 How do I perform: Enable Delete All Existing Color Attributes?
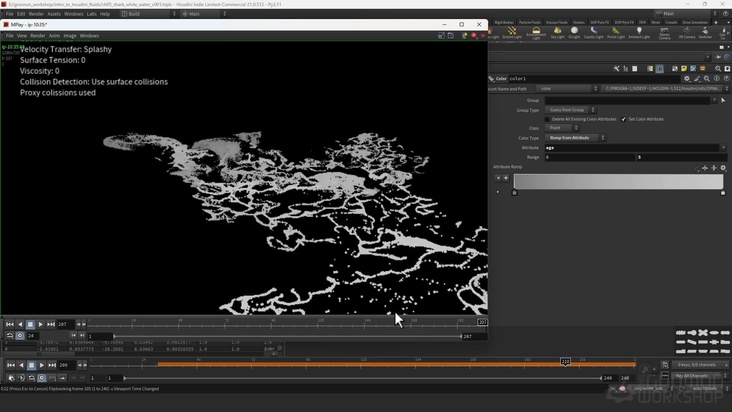coord(548,119)
